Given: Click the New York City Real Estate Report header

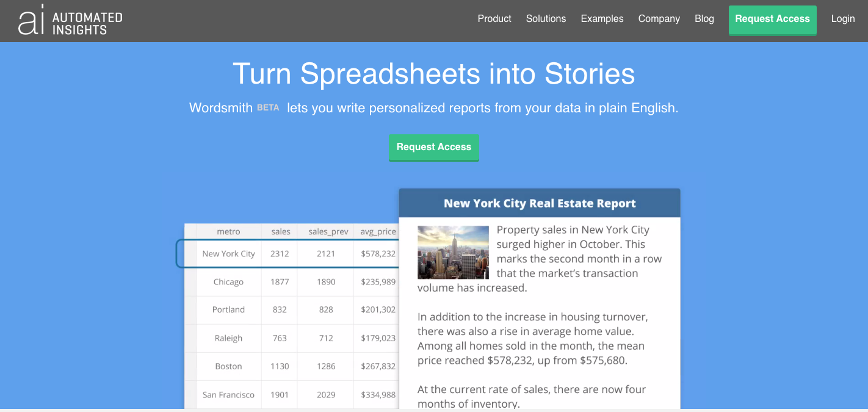Looking at the screenshot, I should coord(539,203).
